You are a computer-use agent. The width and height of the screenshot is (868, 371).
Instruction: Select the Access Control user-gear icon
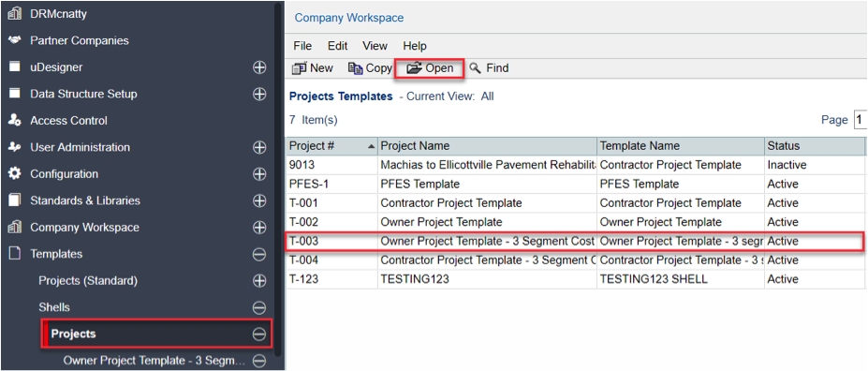click(15, 121)
